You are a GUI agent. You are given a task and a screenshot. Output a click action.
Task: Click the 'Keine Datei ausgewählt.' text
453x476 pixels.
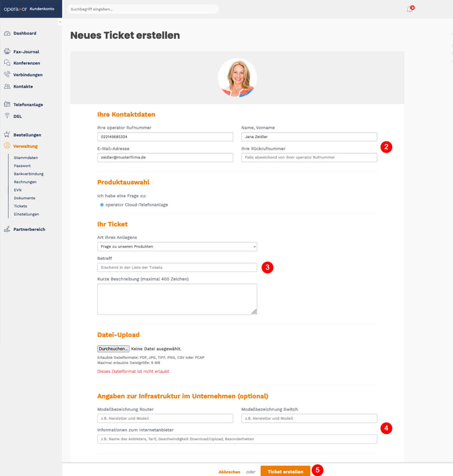click(x=156, y=349)
